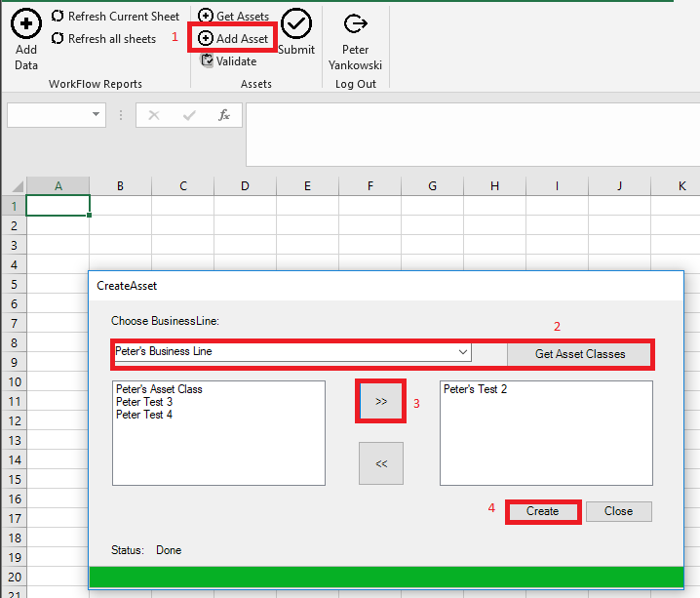
Task: Open the Choose BusinessLine dropdown
Action: [463, 352]
